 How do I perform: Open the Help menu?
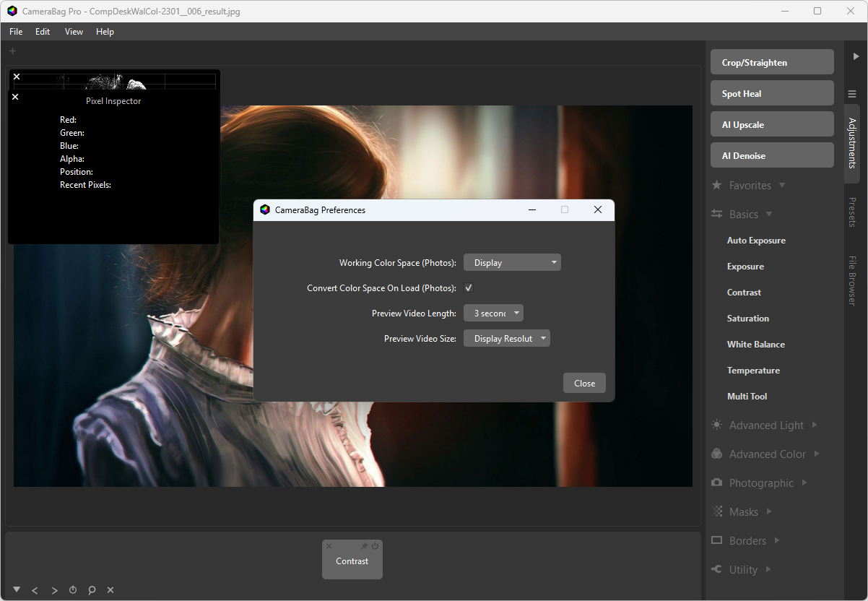click(x=105, y=32)
